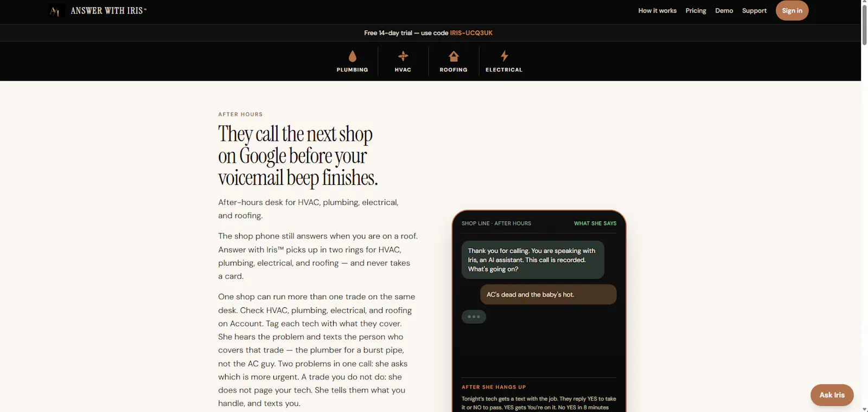Click the 'One shop can run more' paragraph
Image resolution: width=868 pixels, height=412 pixels.
(x=316, y=350)
